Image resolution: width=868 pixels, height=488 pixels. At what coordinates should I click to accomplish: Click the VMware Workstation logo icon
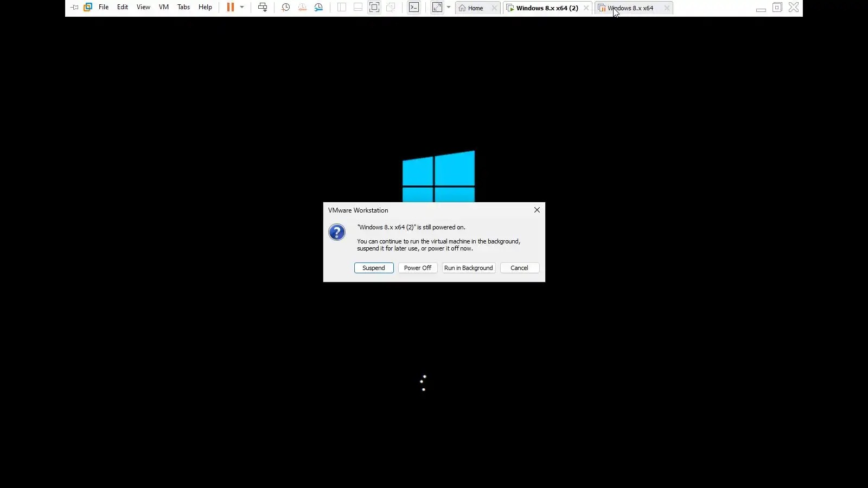pos(88,8)
